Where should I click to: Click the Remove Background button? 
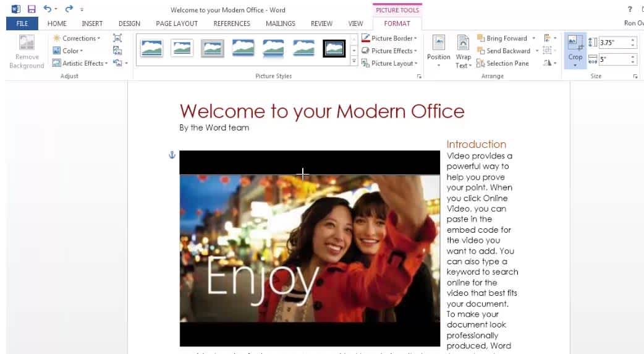(x=27, y=52)
